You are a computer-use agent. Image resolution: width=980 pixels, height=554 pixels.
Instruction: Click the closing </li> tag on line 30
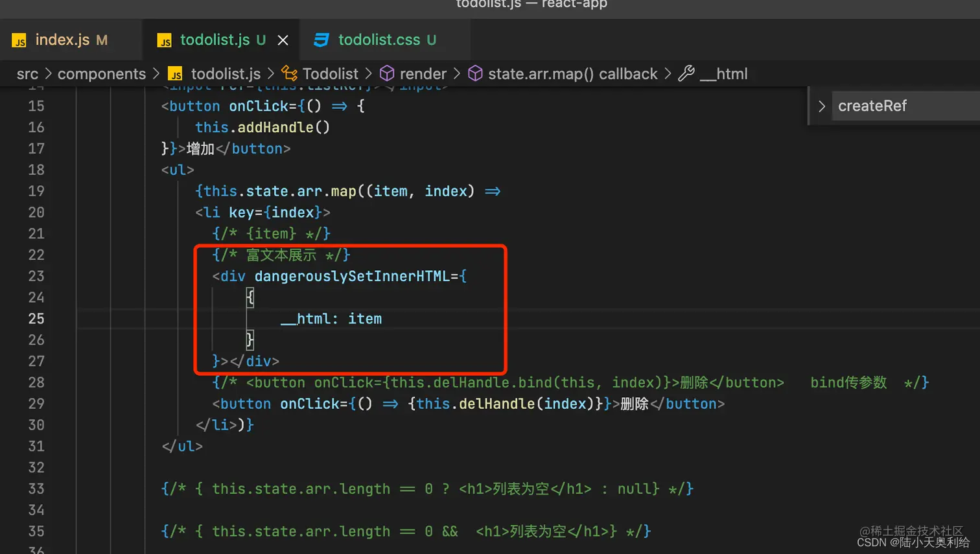pyautogui.click(x=216, y=425)
